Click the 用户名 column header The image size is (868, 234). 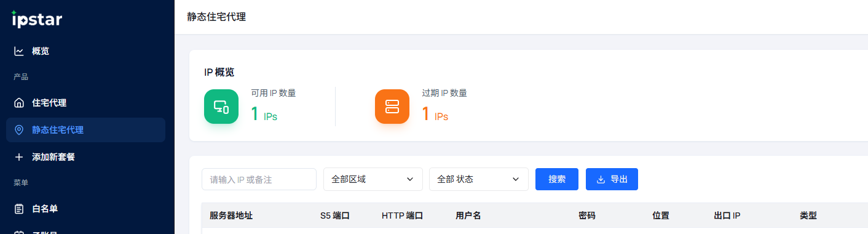click(x=468, y=216)
